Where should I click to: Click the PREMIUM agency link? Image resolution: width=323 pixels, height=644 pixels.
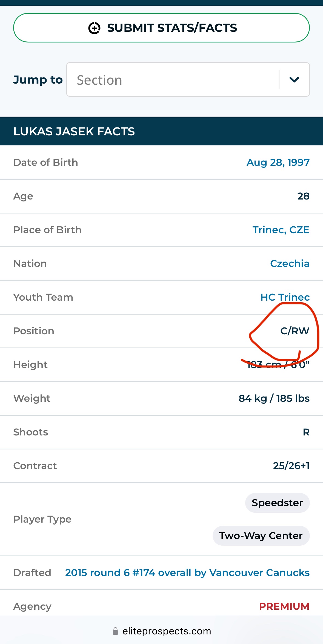pos(284,606)
